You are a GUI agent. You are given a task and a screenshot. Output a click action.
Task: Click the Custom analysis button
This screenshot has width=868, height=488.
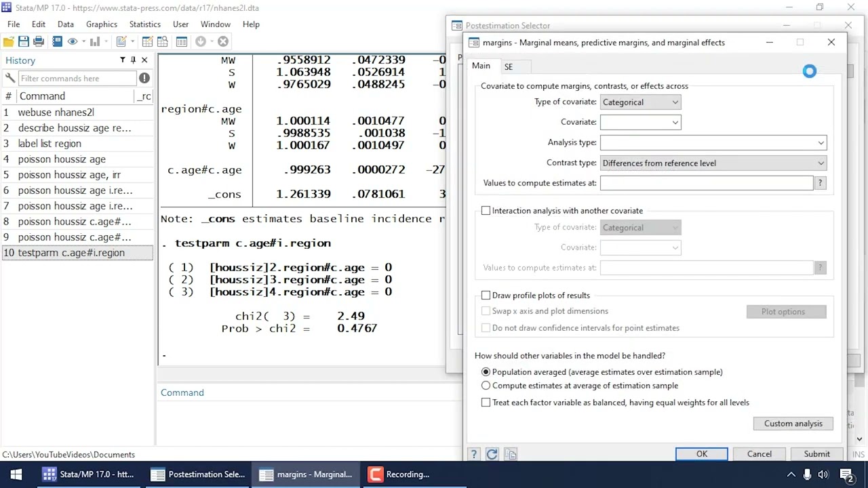tap(793, 424)
